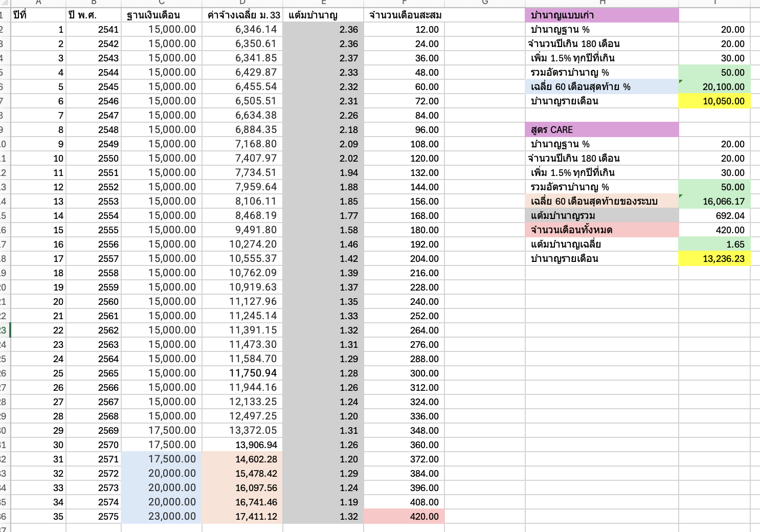The width and height of the screenshot is (760, 532).
Task: Click the 'แต้มบำนาญเฉลี่ย' label cell
Action: click(602, 244)
